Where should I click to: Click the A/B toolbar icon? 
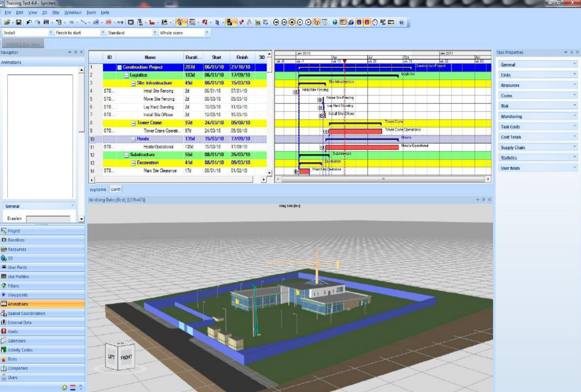120,22
